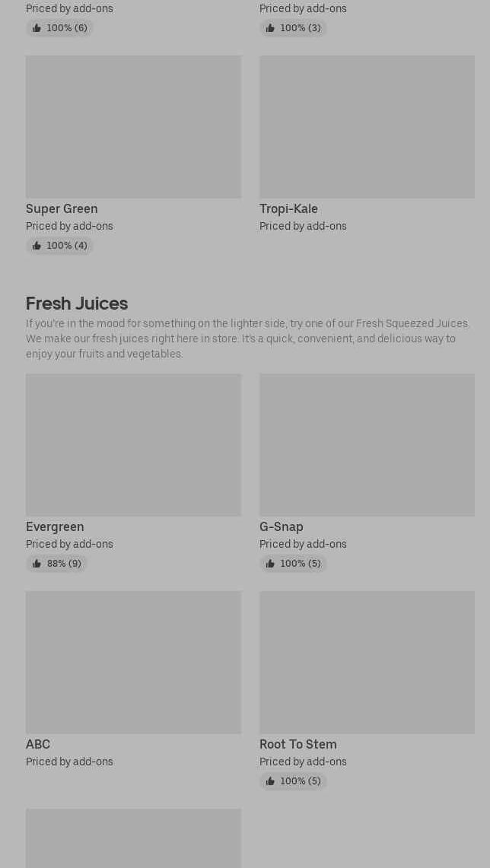Click thumbs-up icon under Super Green
Image resolution: width=490 pixels, height=868 pixels.
pyautogui.click(x=37, y=246)
